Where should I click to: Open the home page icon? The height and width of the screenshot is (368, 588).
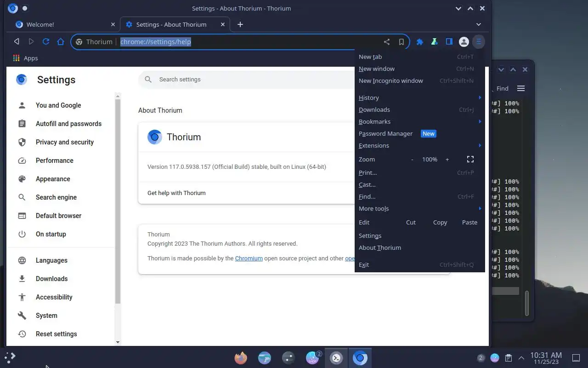click(x=61, y=42)
